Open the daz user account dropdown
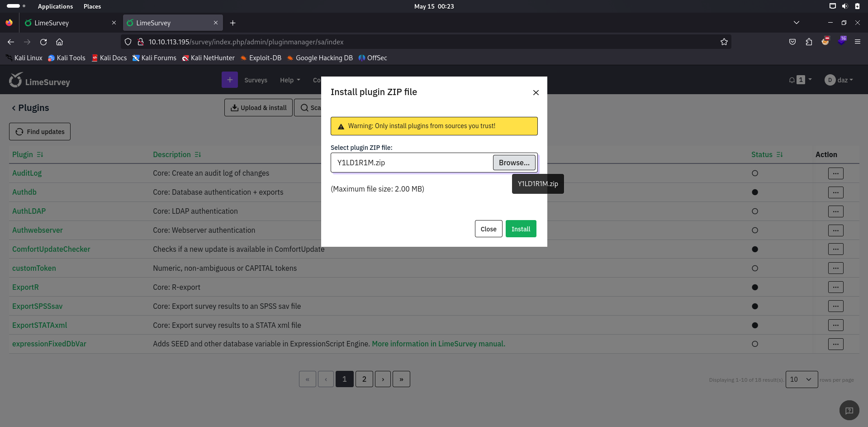Viewport: 868px width, 427px height. [839, 80]
